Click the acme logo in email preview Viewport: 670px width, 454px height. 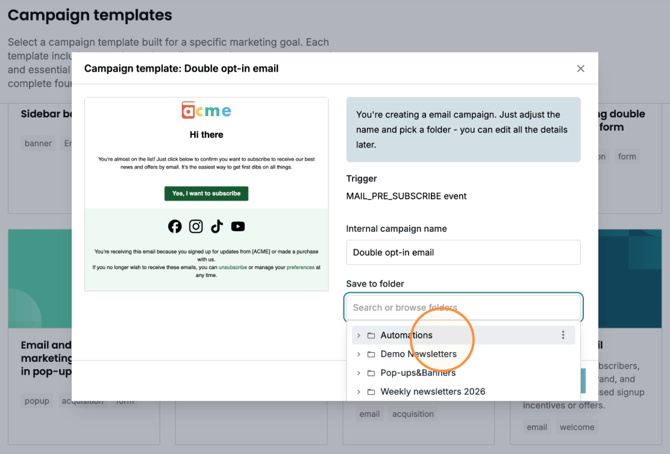[206, 110]
